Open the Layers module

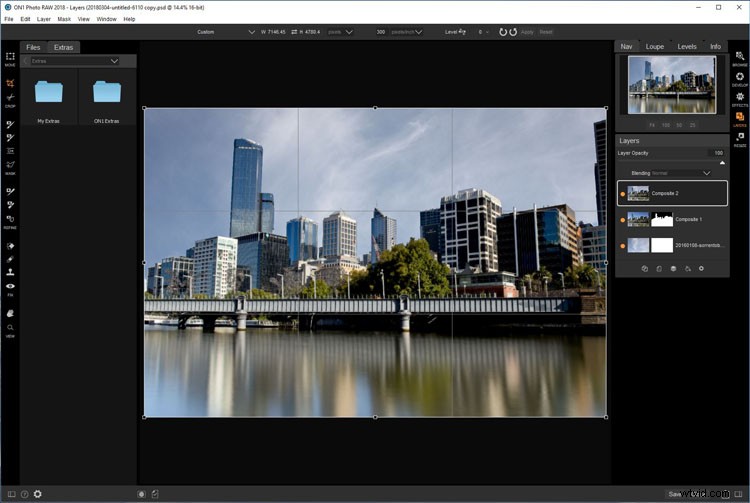(x=739, y=119)
